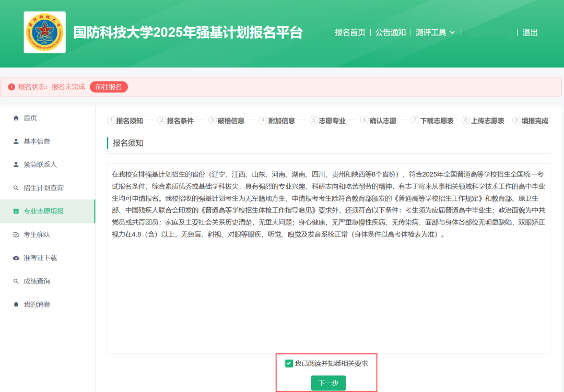Click the 报名条件 step label
The width and height of the screenshot is (564, 392).
click(x=180, y=121)
